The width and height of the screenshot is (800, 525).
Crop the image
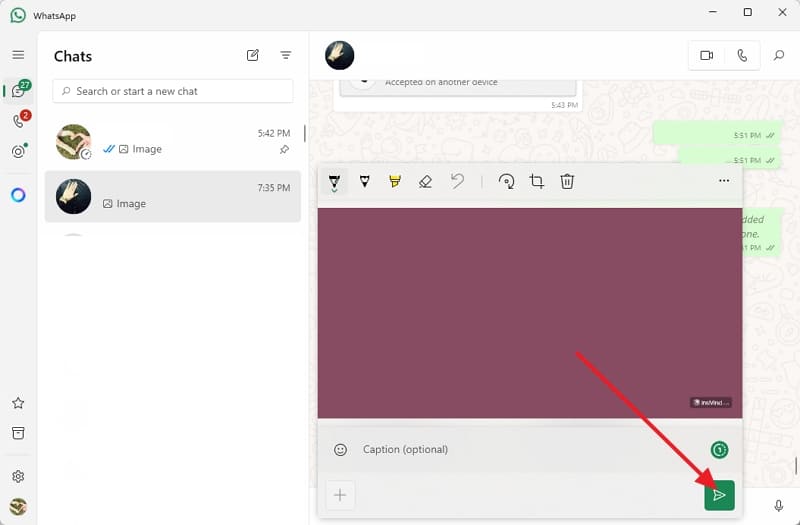point(537,181)
